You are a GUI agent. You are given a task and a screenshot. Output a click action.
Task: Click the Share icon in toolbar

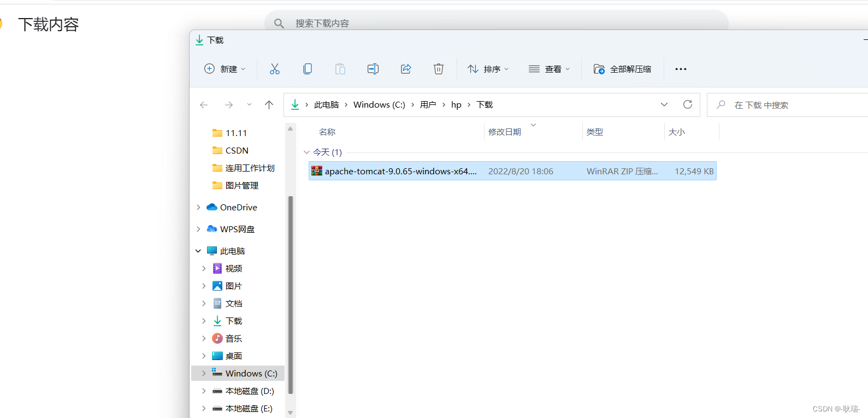click(x=406, y=69)
